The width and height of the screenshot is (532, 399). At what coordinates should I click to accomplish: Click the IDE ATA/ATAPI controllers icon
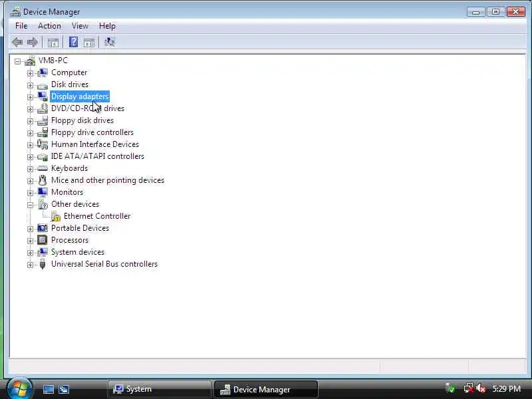coord(43,157)
